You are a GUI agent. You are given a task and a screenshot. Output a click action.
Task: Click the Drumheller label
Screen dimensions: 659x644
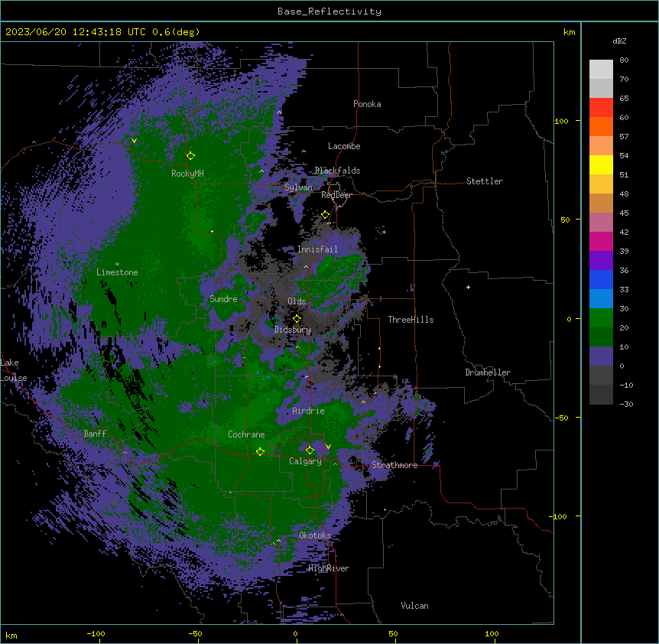pyautogui.click(x=488, y=372)
